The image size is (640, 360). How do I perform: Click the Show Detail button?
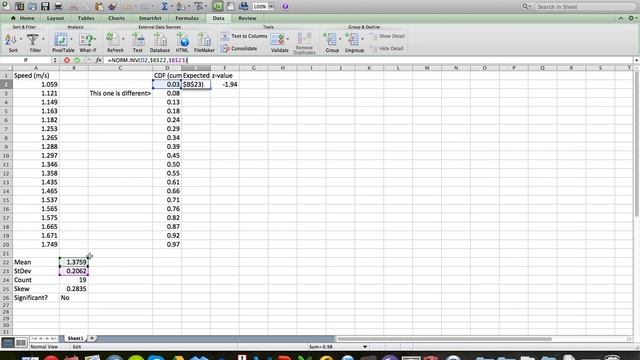click(x=387, y=36)
